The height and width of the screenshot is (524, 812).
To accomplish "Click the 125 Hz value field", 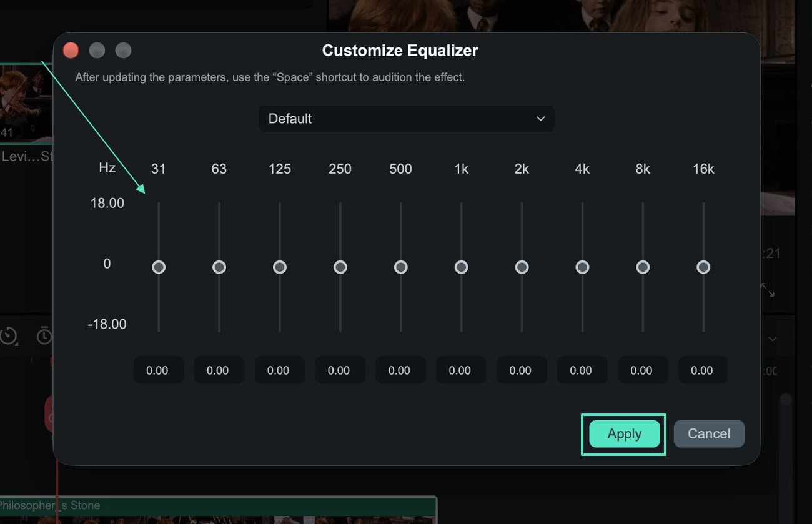I will 279,370.
